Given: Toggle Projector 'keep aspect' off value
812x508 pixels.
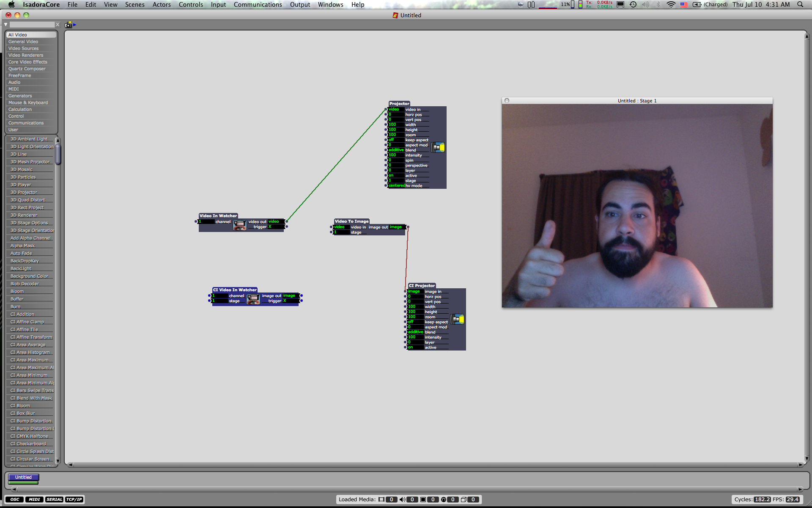Looking at the screenshot, I should tap(396, 140).
